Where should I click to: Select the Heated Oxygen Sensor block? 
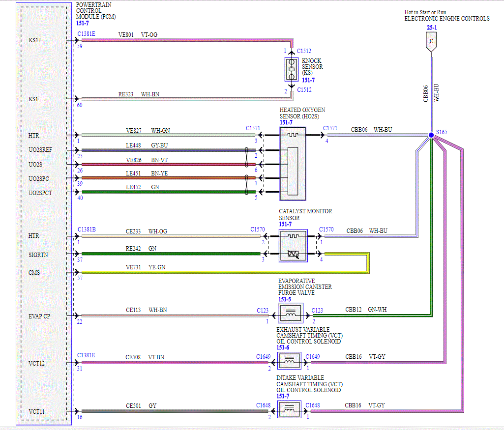coord(293,164)
